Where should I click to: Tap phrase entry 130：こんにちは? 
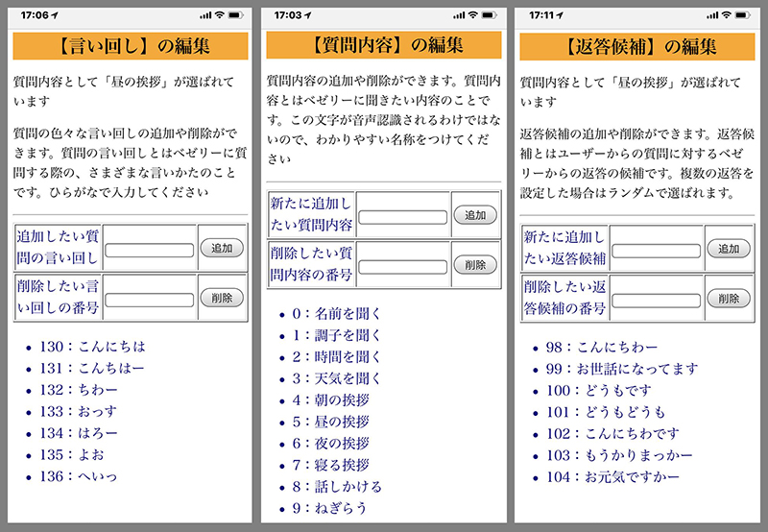tap(92, 346)
